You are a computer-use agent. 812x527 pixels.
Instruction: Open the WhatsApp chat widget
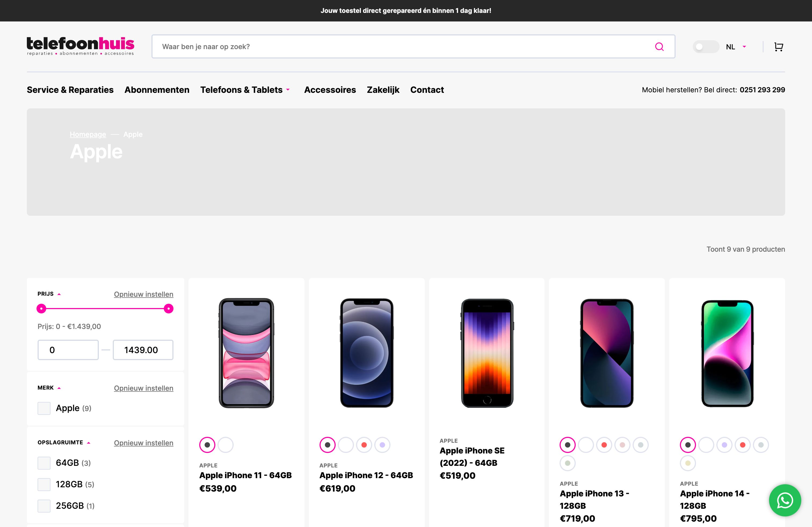click(785, 500)
